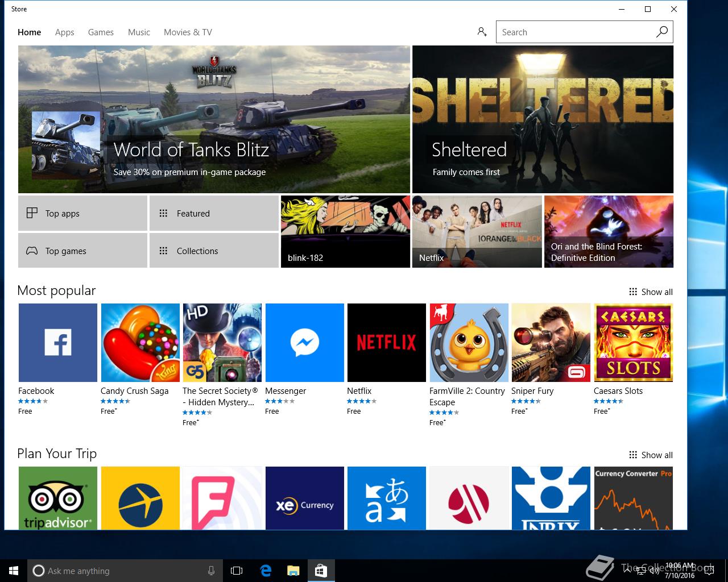
Task: Open the Marriott app tile
Action: [x=469, y=498]
